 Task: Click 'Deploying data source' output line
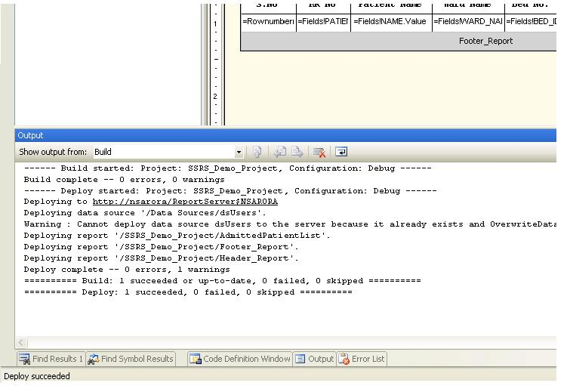click(x=145, y=213)
